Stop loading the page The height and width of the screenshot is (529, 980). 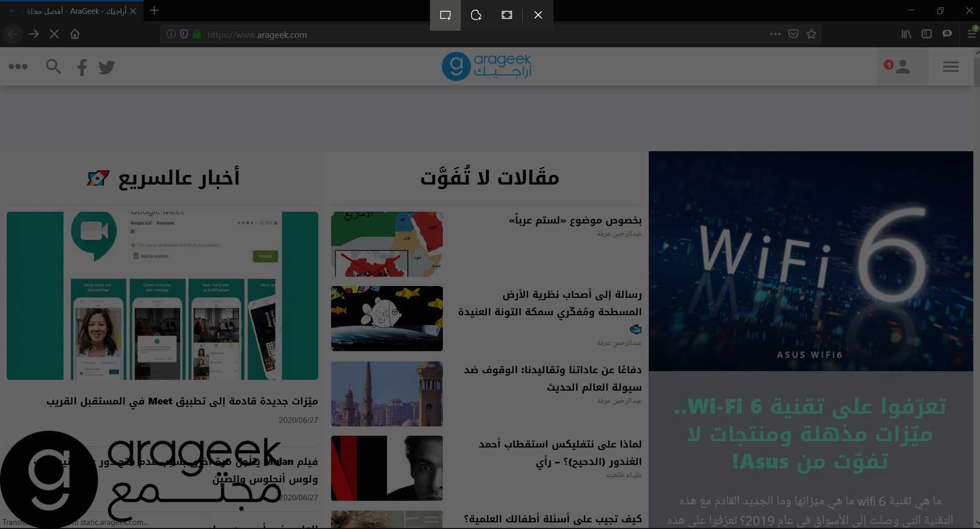tap(54, 34)
